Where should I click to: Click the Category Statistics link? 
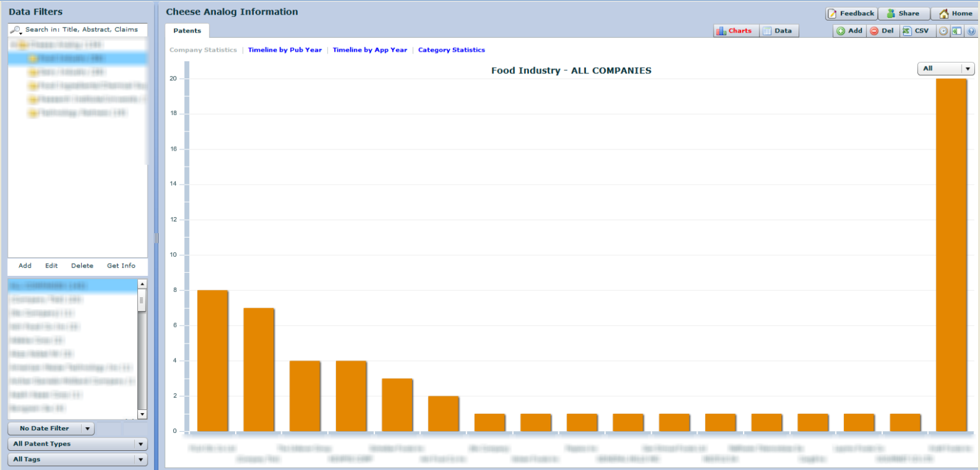451,50
